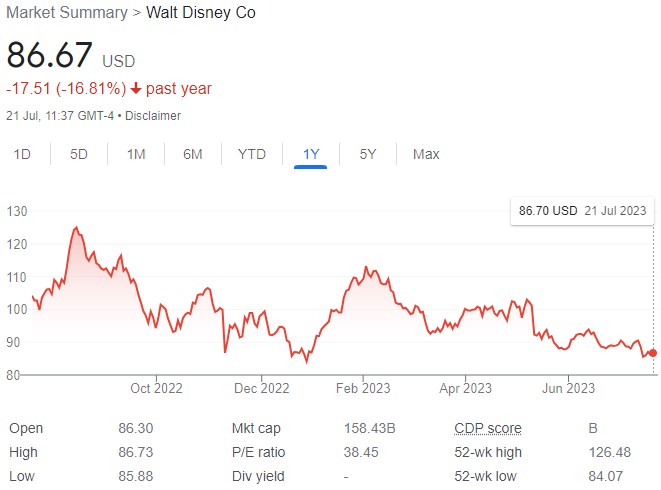Click the Oct 2022 axis label
661x490 pixels.
click(156, 388)
